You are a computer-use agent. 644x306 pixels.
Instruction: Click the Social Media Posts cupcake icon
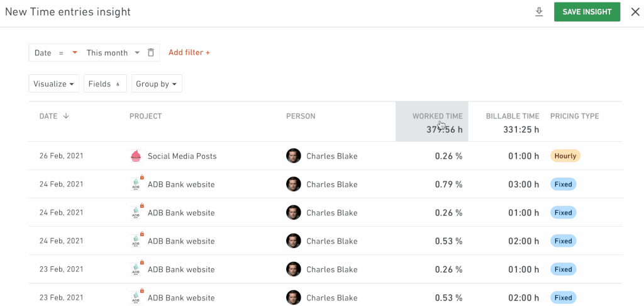136,156
